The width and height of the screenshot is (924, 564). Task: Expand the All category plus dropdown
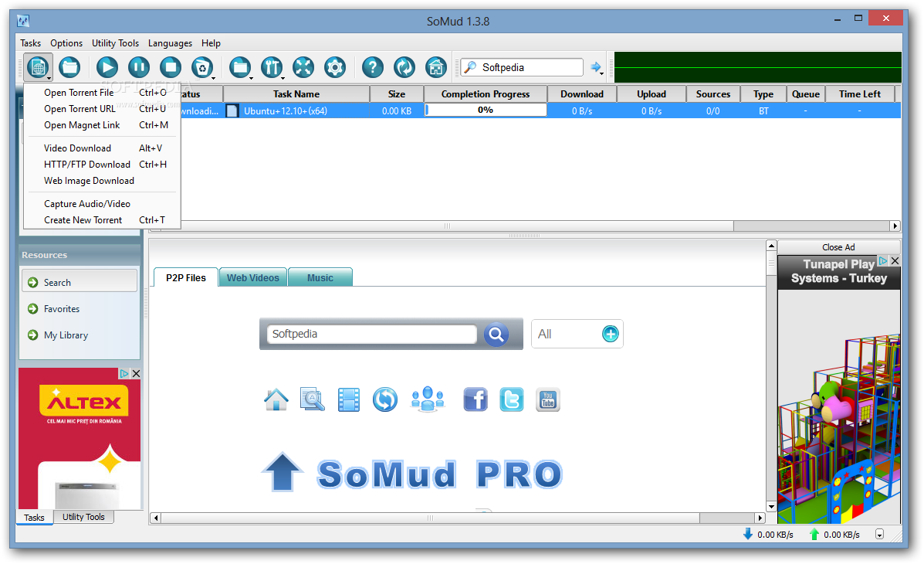click(610, 334)
